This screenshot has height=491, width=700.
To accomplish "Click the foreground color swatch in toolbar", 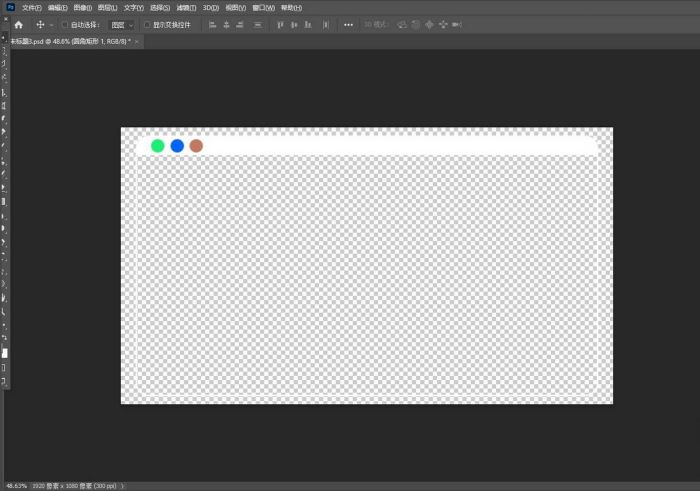I will click(x=4, y=353).
